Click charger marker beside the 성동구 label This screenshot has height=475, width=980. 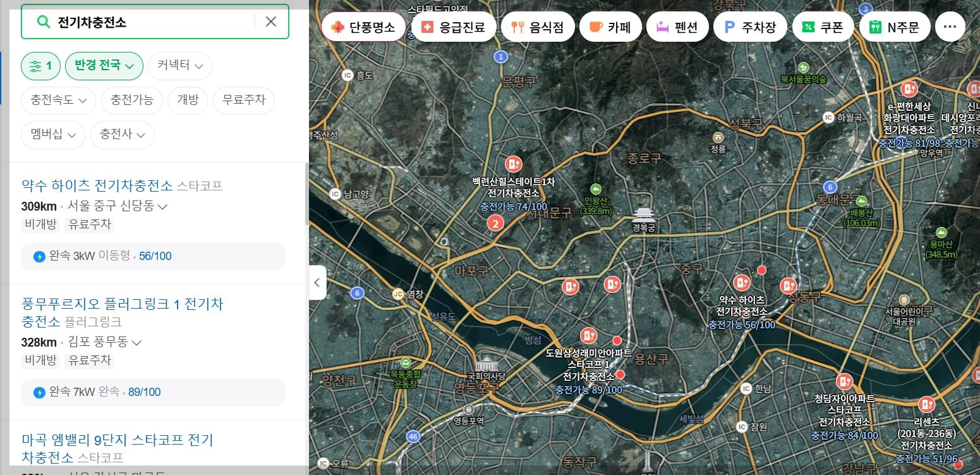coord(788,285)
